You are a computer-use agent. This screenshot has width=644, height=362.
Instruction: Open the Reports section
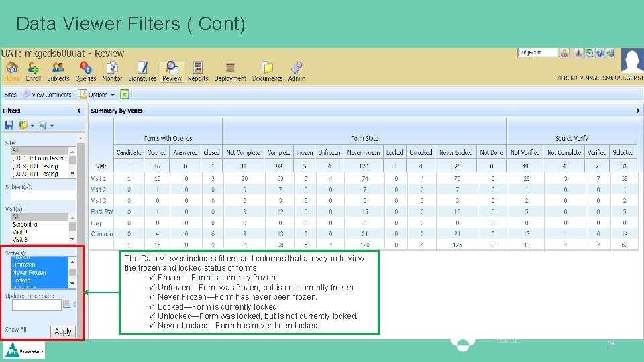[x=198, y=72]
